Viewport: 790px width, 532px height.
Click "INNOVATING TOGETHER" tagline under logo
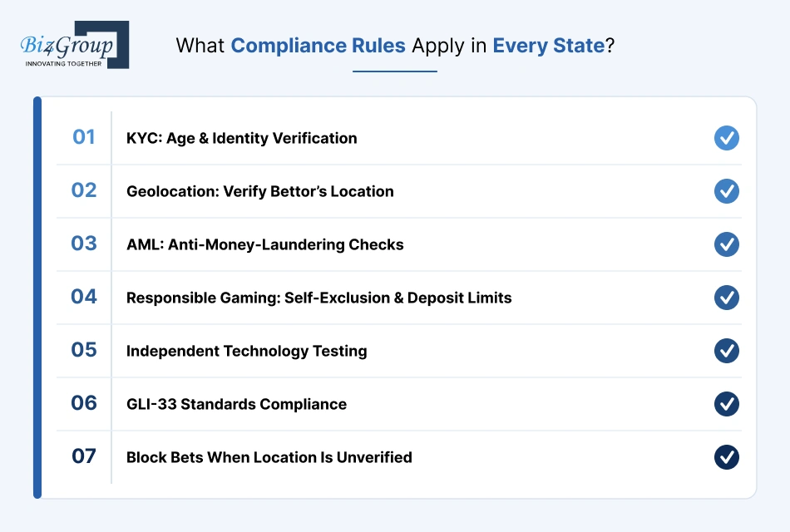63,63
